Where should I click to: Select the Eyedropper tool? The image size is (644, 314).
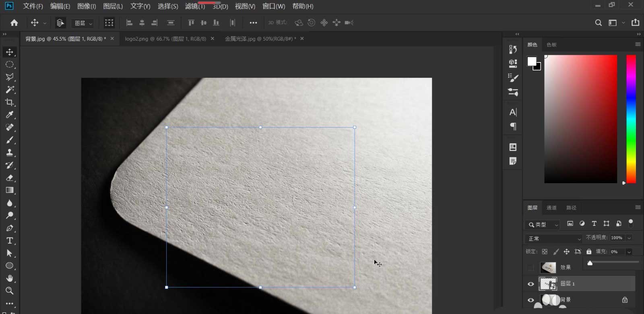coord(10,115)
